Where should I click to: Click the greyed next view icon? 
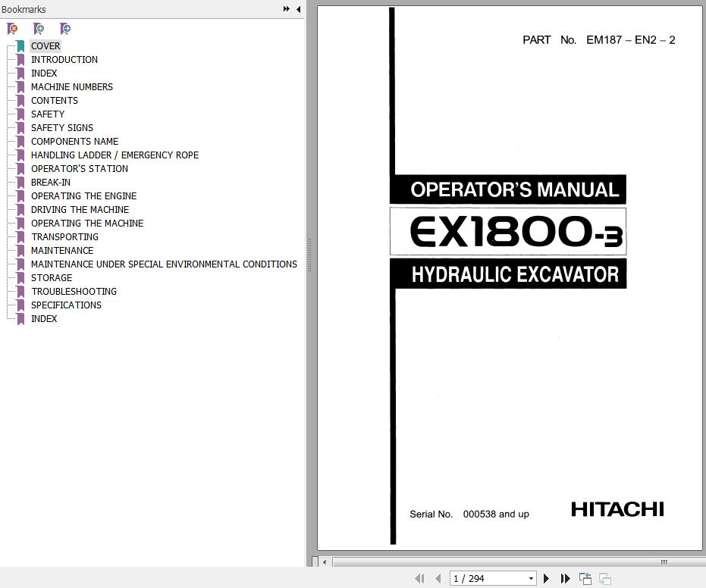tap(605, 579)
